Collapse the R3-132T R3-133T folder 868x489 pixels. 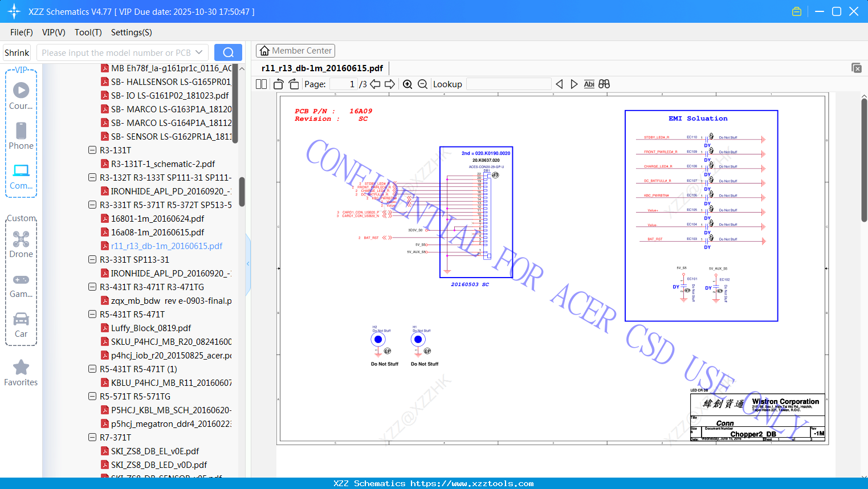[x=92, y=177]
